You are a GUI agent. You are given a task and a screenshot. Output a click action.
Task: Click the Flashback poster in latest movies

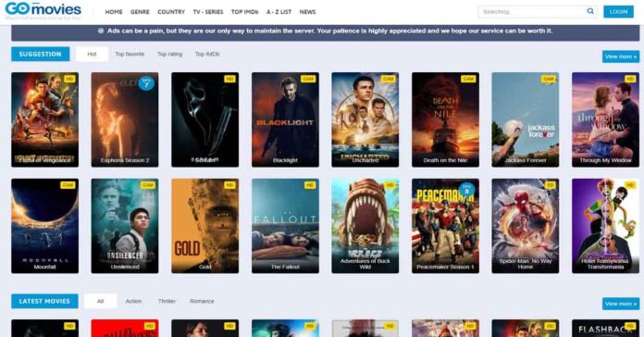[605, 328]
